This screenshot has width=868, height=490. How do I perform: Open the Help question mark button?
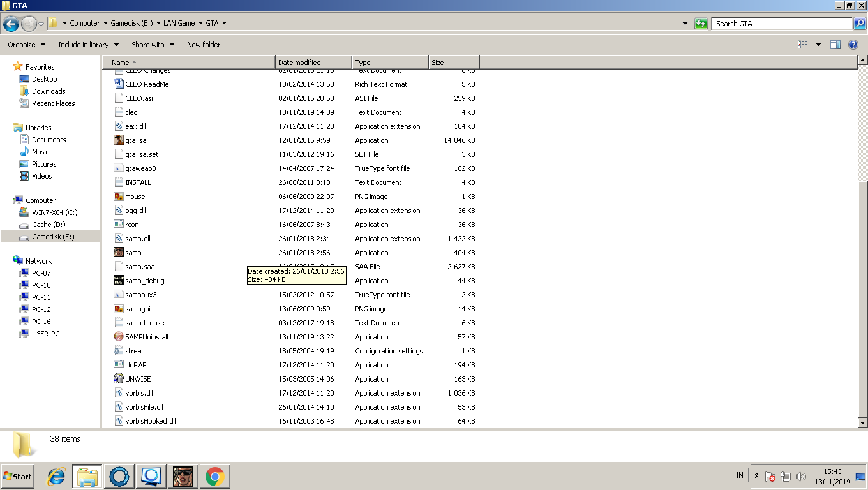853,45
